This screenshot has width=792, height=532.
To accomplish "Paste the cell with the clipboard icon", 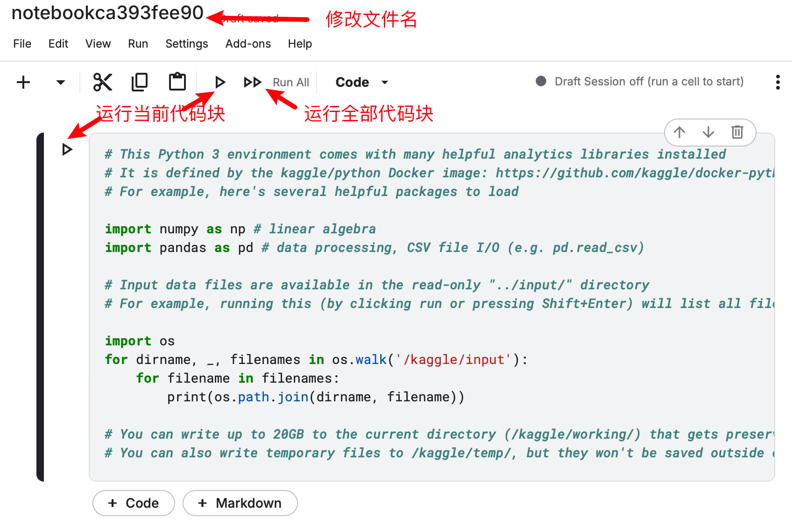I will tap(177, 82).
